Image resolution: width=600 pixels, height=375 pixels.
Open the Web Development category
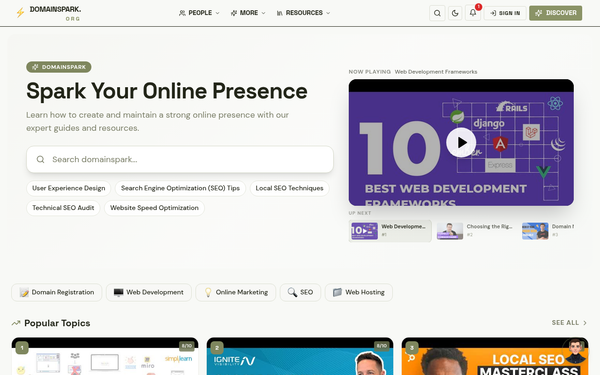[149, 292]
